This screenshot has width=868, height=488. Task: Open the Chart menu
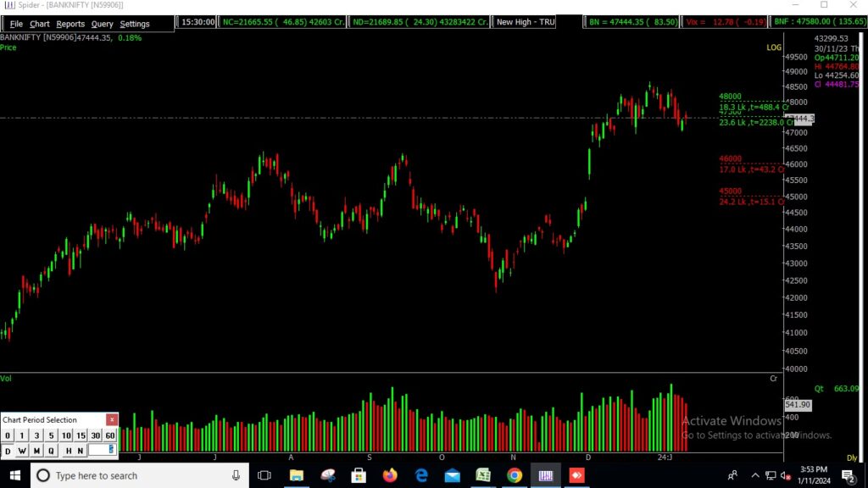point(39,24)
